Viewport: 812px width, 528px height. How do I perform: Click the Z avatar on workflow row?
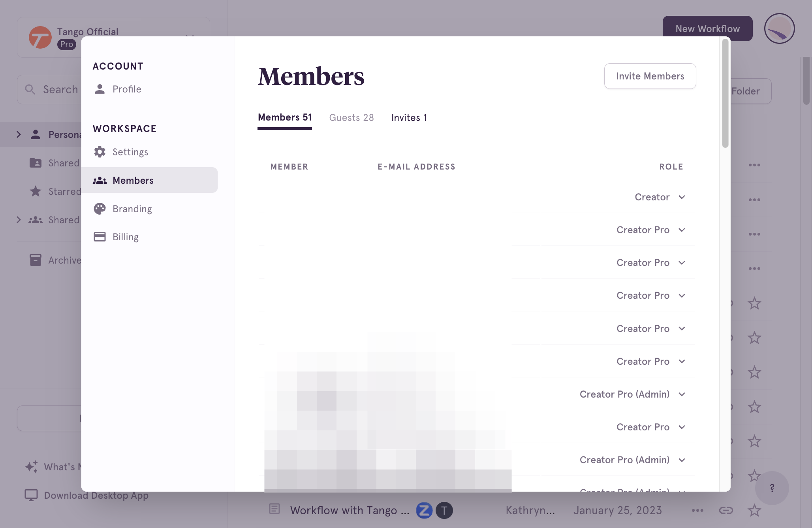point(424,510)
